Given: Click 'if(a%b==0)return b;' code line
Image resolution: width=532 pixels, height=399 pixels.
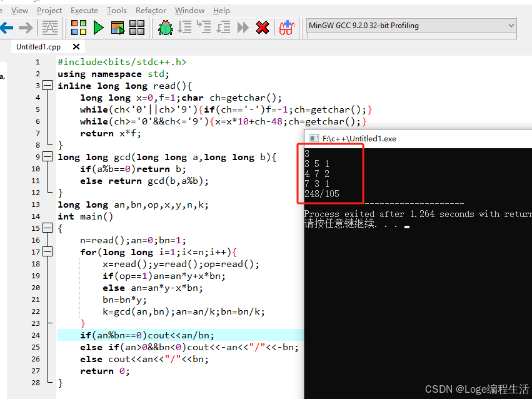Looking at the screenshot, I should 133,169.
